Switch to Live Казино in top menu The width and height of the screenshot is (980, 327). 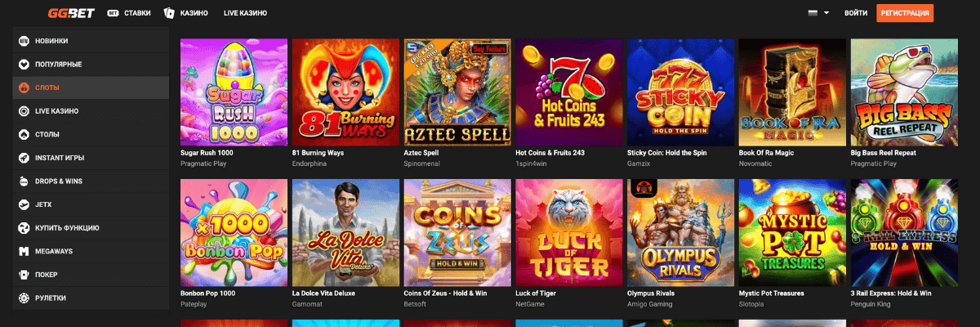pyautogui.click(x=245, y=13)
